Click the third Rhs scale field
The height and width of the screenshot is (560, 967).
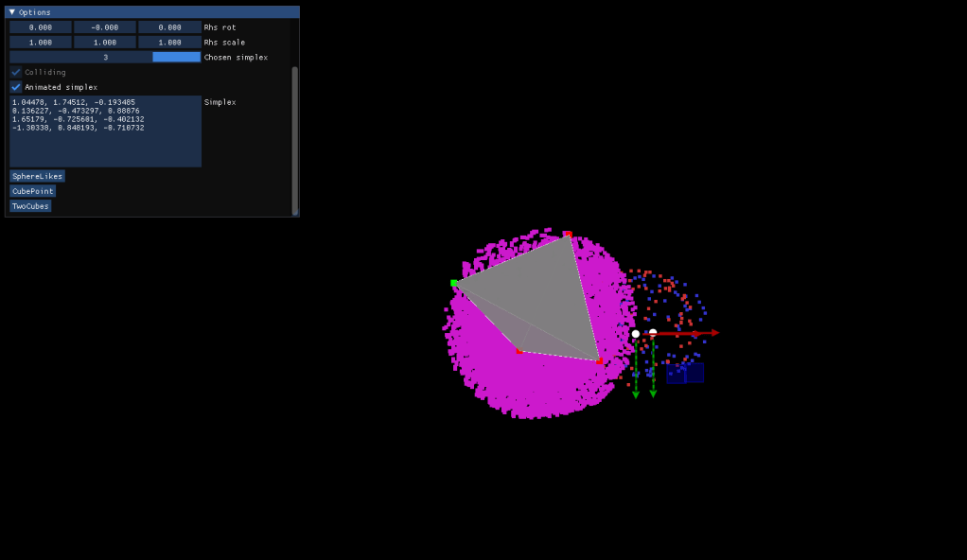tap(169, 43)
